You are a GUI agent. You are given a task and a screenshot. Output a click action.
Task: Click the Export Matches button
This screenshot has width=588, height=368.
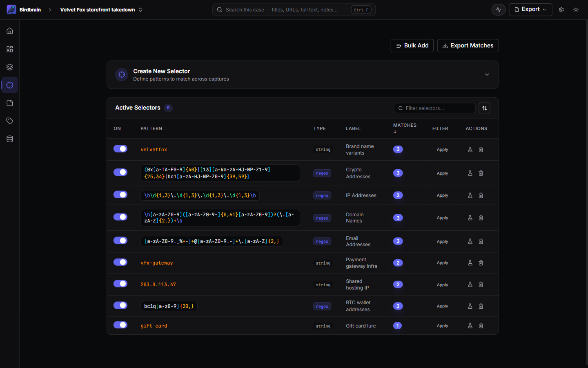coord(468,46)
